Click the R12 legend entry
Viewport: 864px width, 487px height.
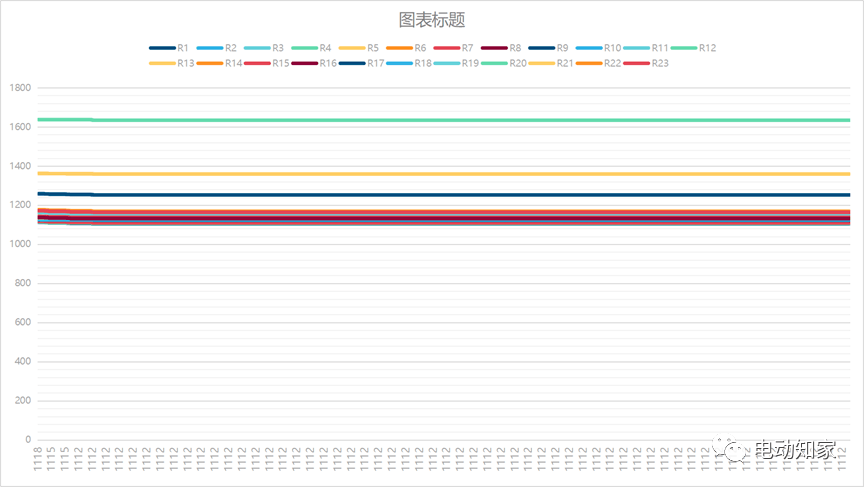tap(694, 48)
